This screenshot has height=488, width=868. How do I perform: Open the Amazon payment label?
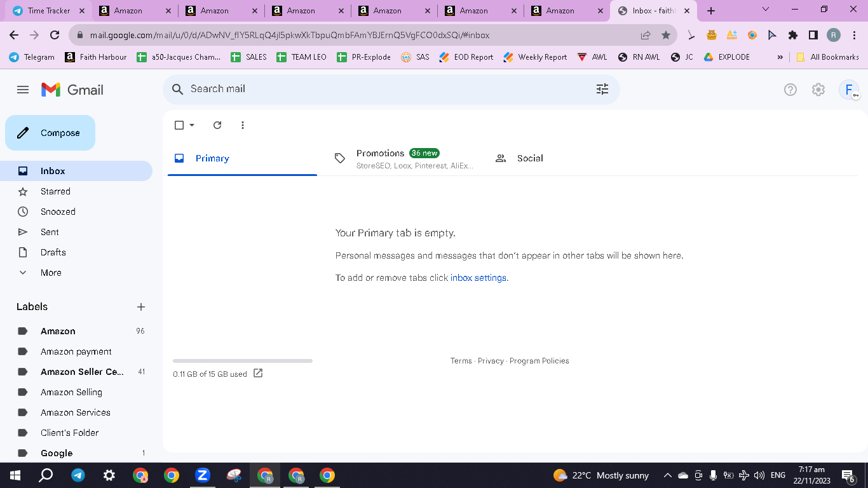point(76,351)
